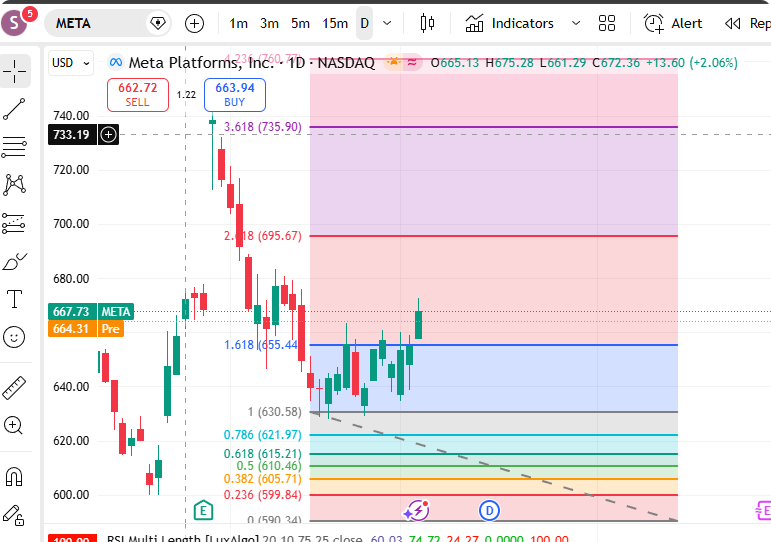This screenshot has height=542, width=771.
Task: Click the blue D dividend marker
Action: [x=489, y=511]
